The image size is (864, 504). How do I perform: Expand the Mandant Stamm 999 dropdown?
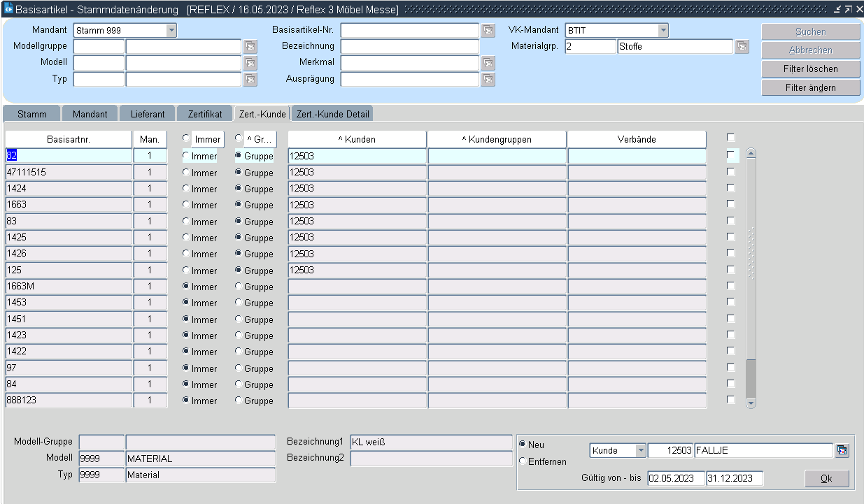[171, 31]
